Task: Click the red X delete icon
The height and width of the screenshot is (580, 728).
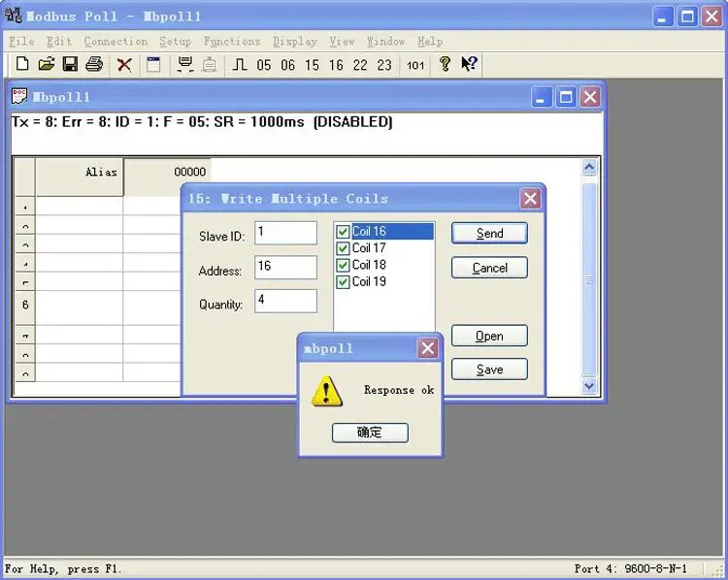Action: click(x=124, y=65)
